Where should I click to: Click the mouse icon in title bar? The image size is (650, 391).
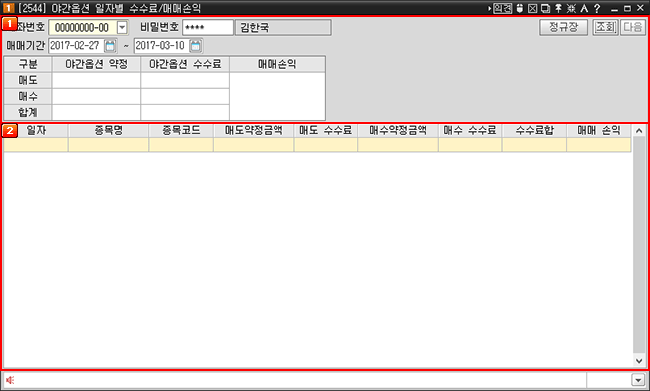pyautogui.click(x=519, y=8)
